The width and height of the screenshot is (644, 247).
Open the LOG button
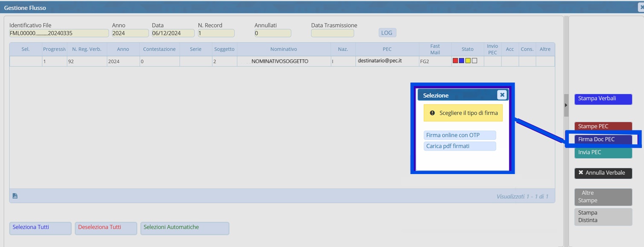(387, 33)
